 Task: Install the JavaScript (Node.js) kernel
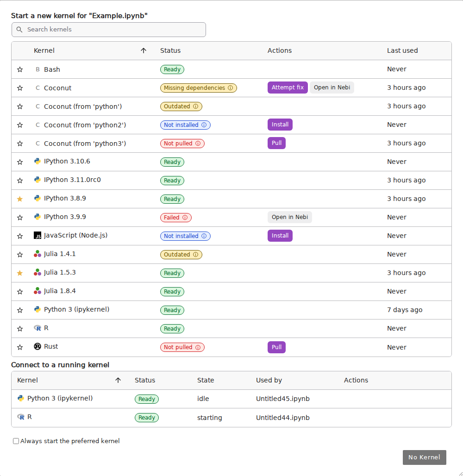tap(280, 236)
